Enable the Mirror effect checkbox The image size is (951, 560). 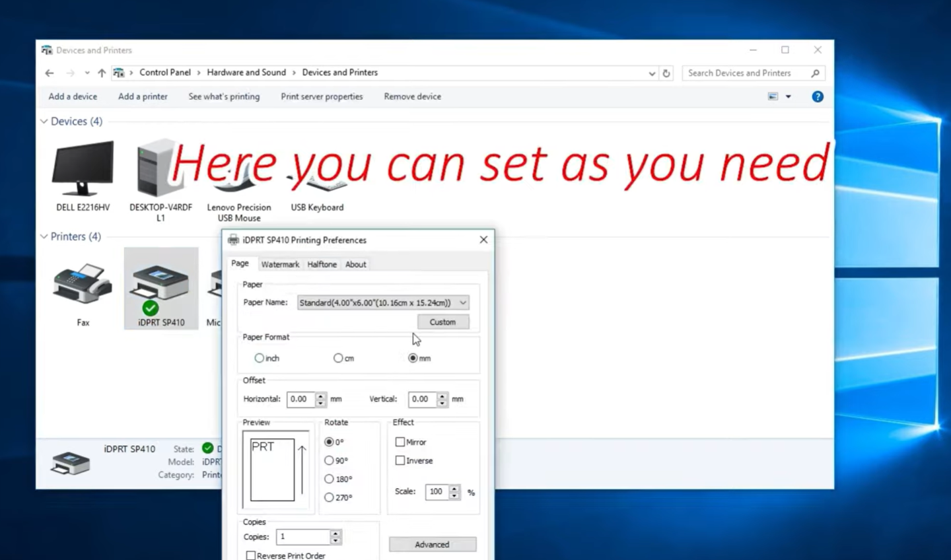400,442
